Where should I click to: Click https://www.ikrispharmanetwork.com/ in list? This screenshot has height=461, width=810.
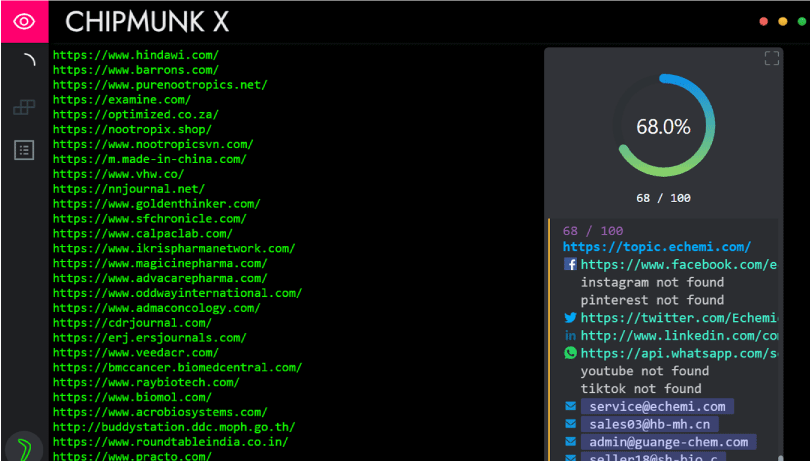(174, 249)
